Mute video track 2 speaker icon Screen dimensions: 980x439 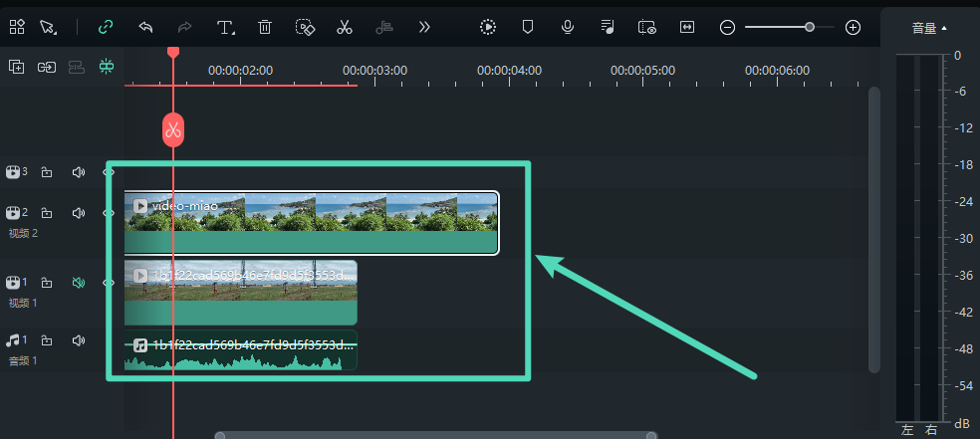79,213
